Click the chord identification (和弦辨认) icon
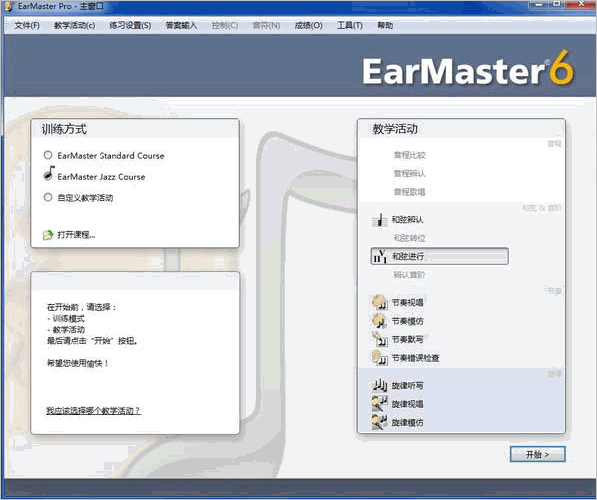The image size is (597, 500). [x=379, y=220]
